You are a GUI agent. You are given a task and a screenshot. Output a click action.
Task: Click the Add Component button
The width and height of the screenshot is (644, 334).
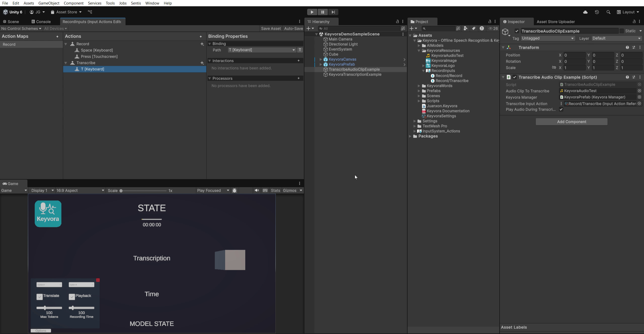[x=572, y=122]
